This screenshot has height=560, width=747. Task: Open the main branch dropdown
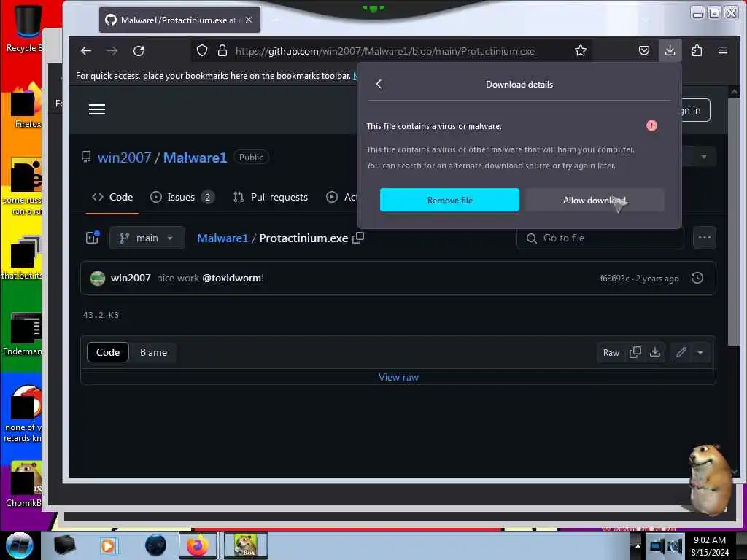(147, 238)
